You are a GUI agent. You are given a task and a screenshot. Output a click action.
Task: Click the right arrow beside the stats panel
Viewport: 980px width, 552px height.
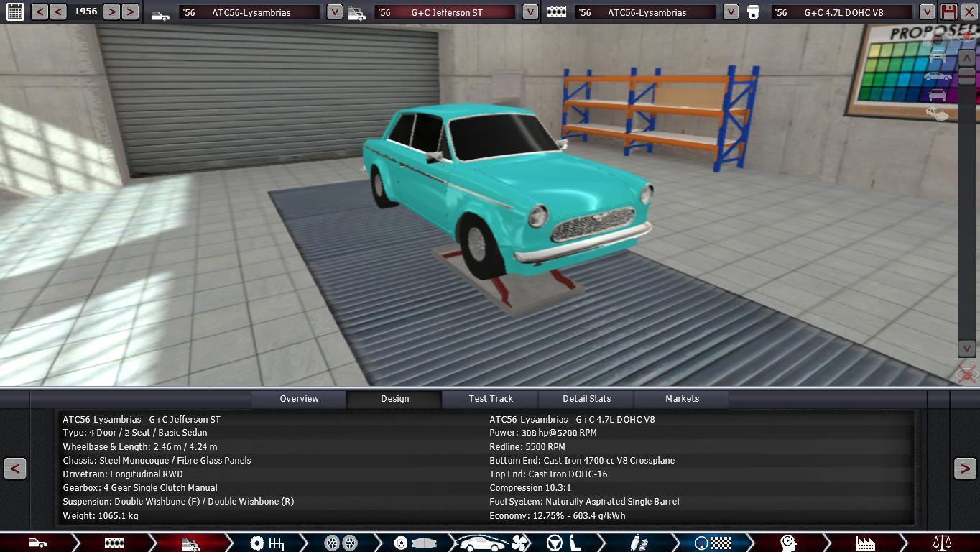click(964, 469)
